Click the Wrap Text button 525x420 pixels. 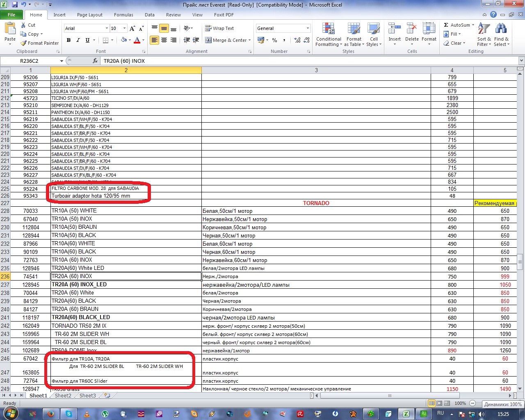(x=219, y=28)
